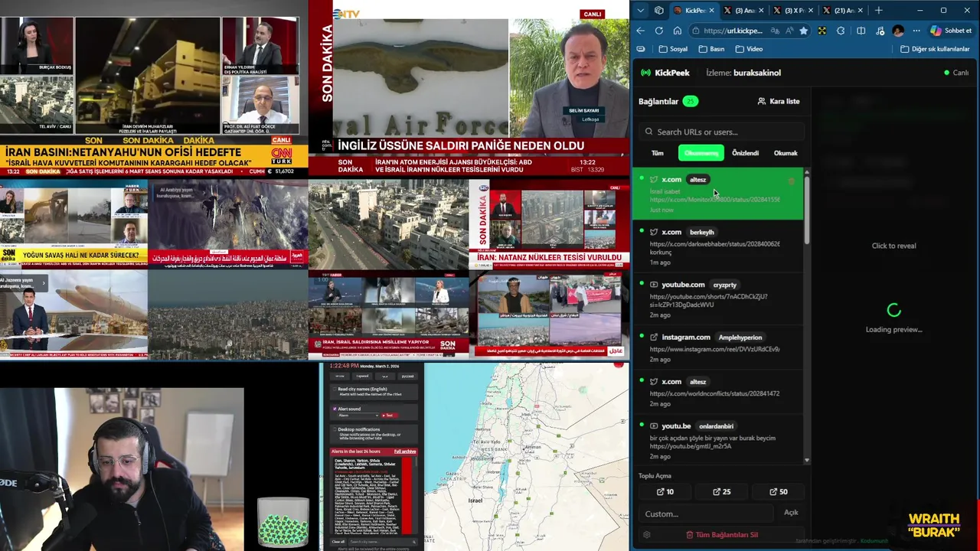
Task: Open the Video bookmarks folder
Action: click(749, 49)
